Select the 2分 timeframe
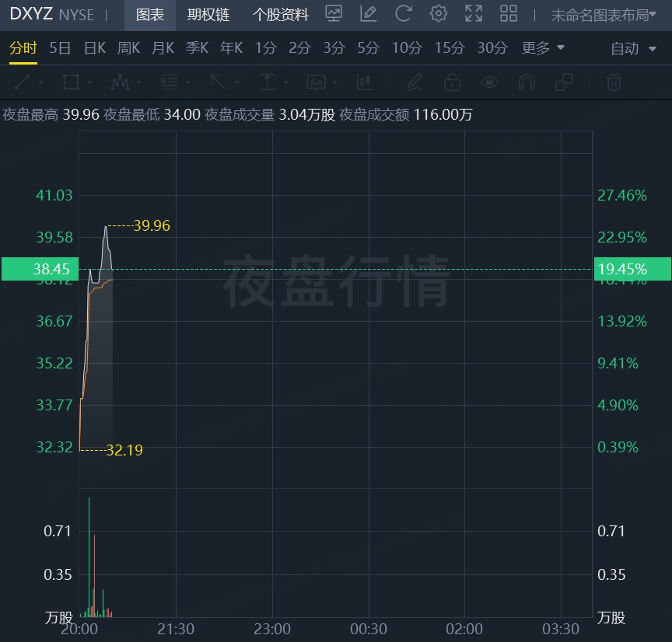Viewport: 672px width, 642px height. (299, 47)
